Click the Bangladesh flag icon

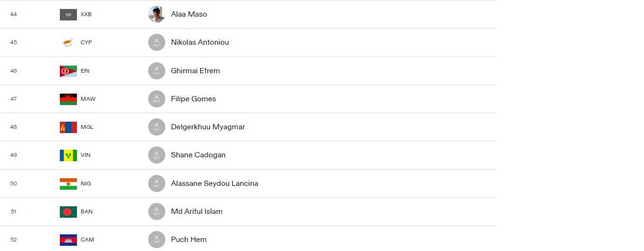point(68,212)
